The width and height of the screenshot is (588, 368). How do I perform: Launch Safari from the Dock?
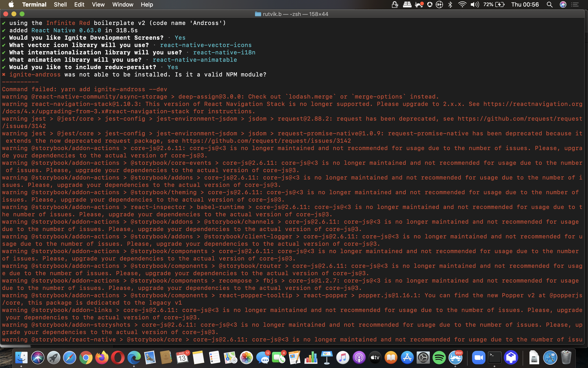[x=69, y=357]
